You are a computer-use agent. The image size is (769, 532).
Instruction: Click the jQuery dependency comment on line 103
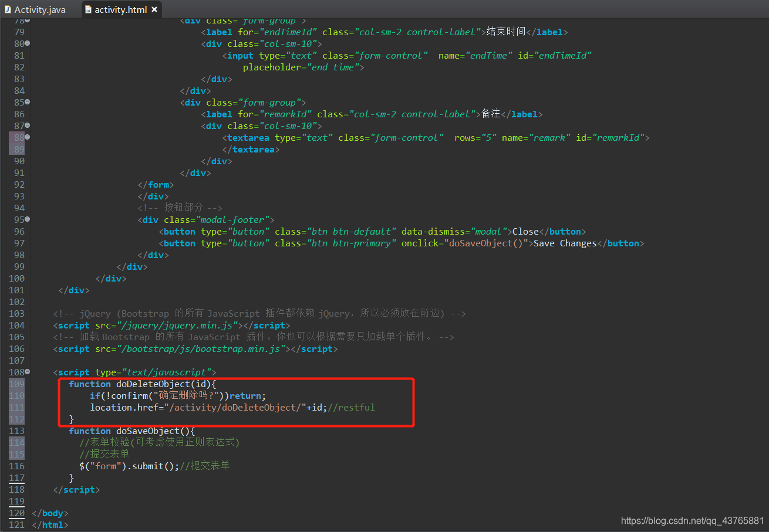click(x=259, y=314)
